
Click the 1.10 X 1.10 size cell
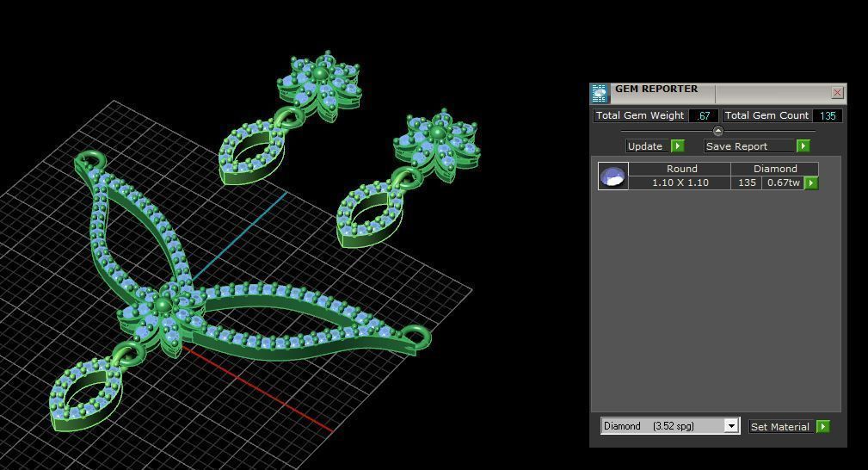(x=680, y=182)
